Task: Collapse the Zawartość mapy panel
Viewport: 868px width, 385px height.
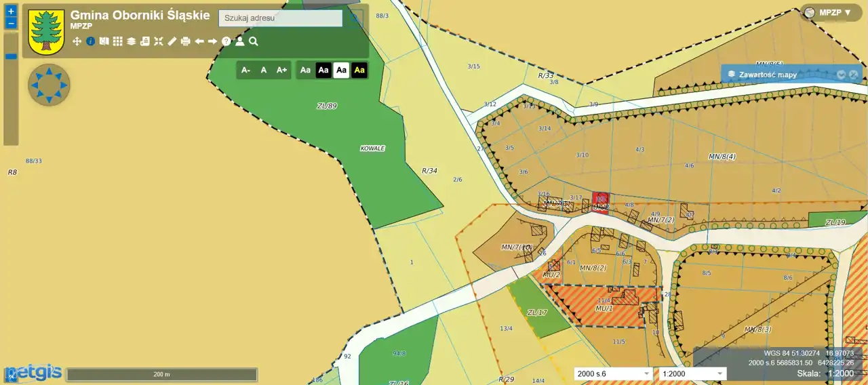Action: coord(841,75)
